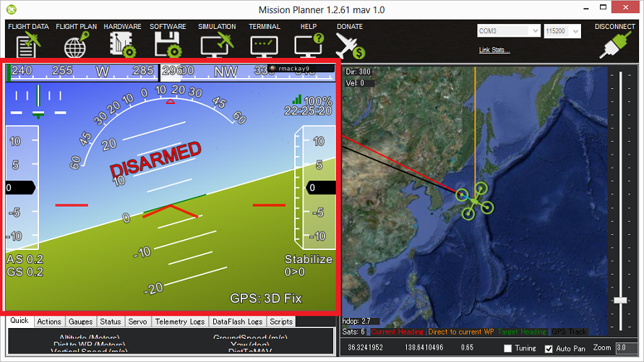
Task: Click the Mission Planner app logo
Action: (12, 9)
